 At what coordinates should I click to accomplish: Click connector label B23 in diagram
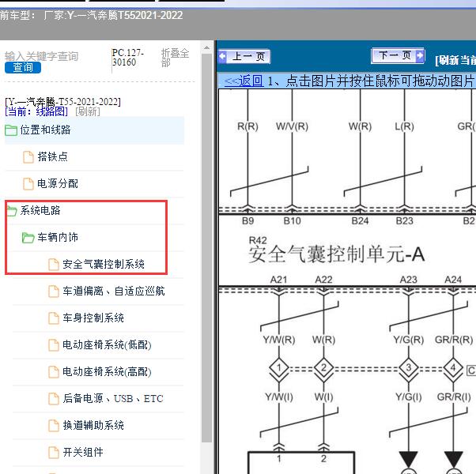coord(404,220)
